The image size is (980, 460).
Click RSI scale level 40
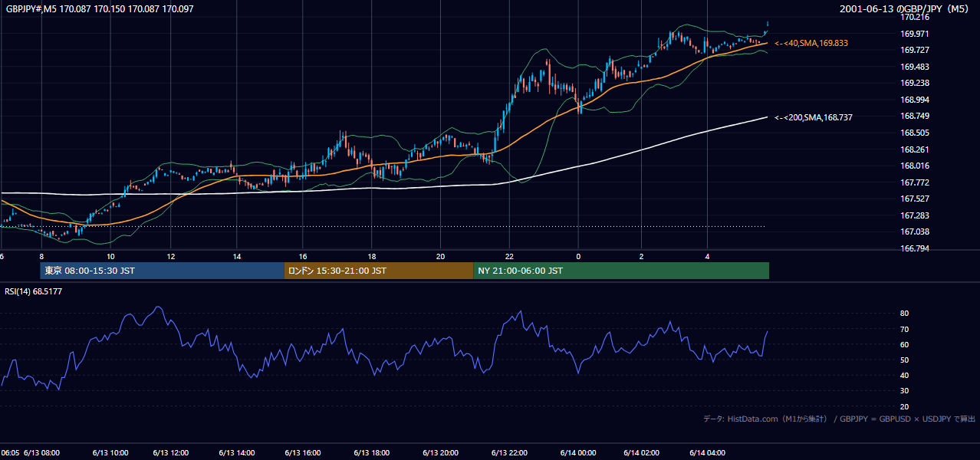pyautogui.click(x=905, y=375)
